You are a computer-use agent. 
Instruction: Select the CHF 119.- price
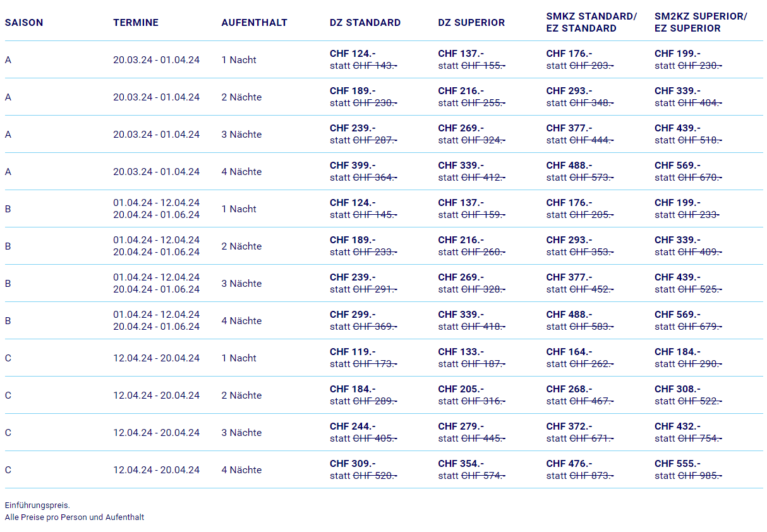click(x=353, y=352)
